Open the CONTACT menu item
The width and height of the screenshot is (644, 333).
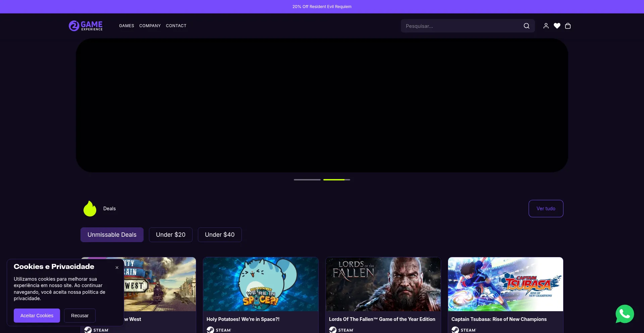click(176, 26)
